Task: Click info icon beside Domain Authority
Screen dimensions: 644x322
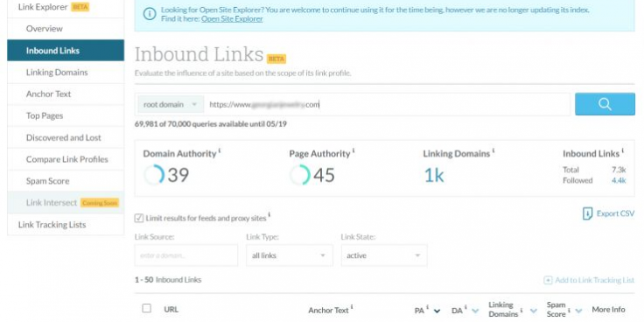Action: (220, 150)
